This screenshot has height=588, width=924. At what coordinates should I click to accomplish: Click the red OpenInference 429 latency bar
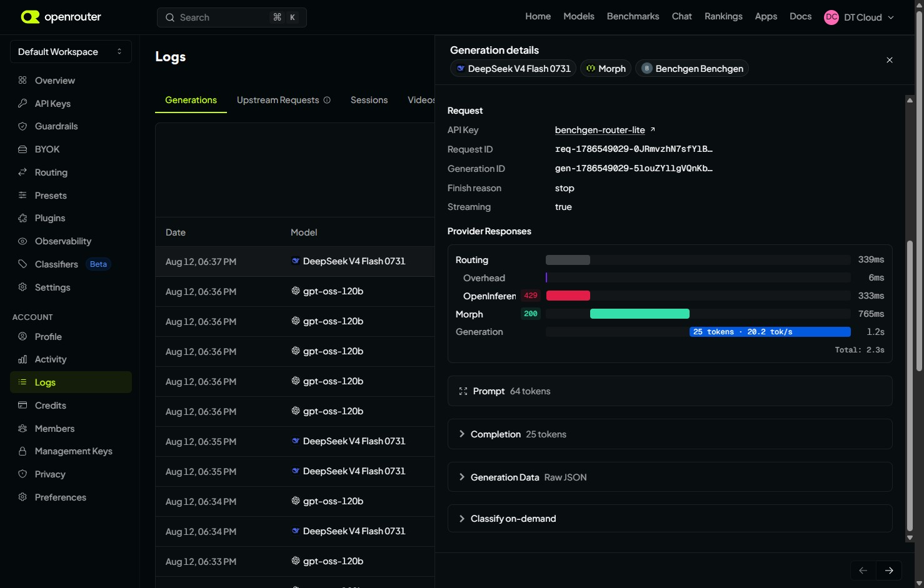tap(568, 296)
